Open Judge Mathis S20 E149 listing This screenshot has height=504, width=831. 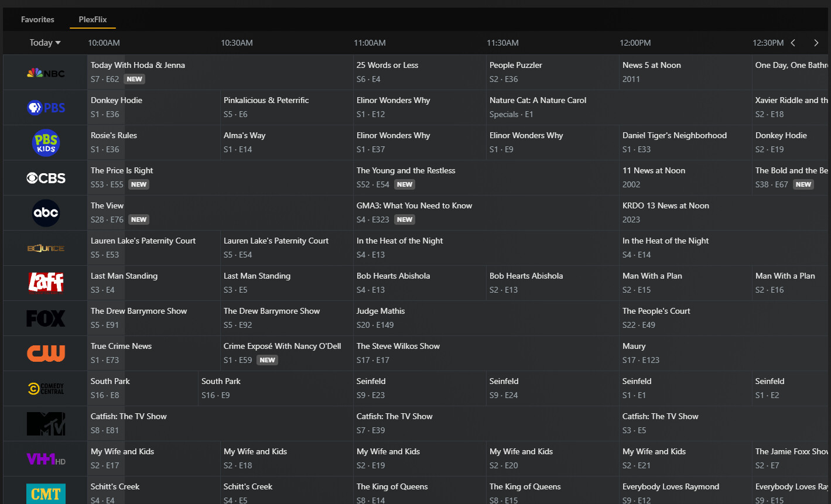[485, 318]
